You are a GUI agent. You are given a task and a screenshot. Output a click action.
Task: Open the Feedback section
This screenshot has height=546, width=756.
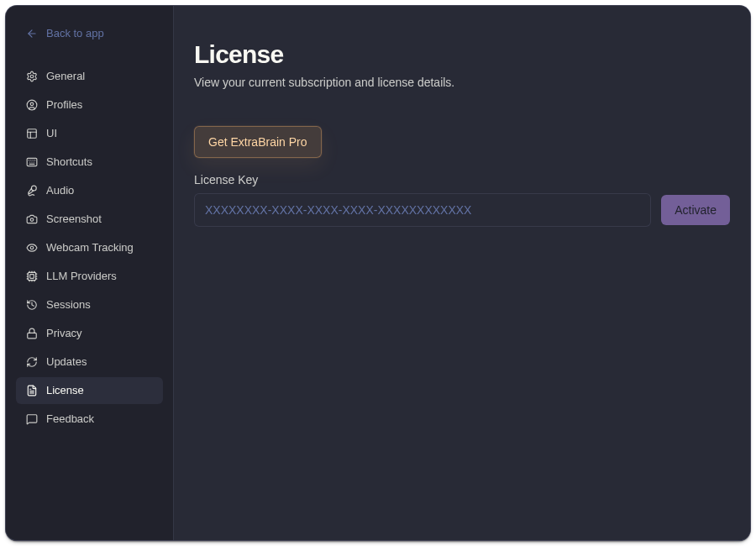click(x=89, y=418)
